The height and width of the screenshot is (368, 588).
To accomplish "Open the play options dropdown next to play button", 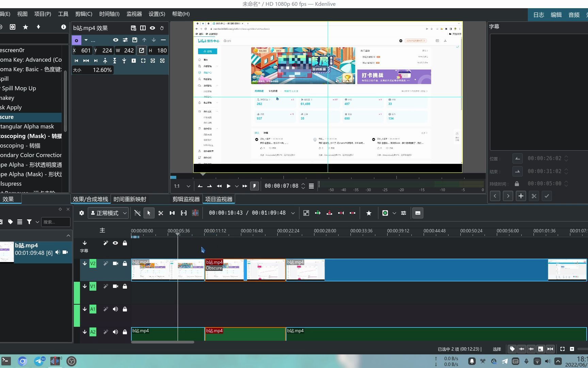I will pos(237,186).
